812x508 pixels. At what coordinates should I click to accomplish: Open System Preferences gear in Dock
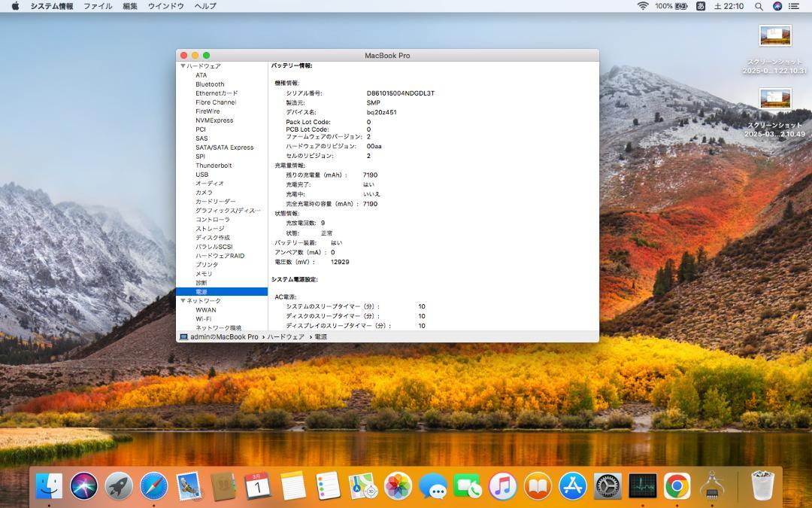coord(607,486)
